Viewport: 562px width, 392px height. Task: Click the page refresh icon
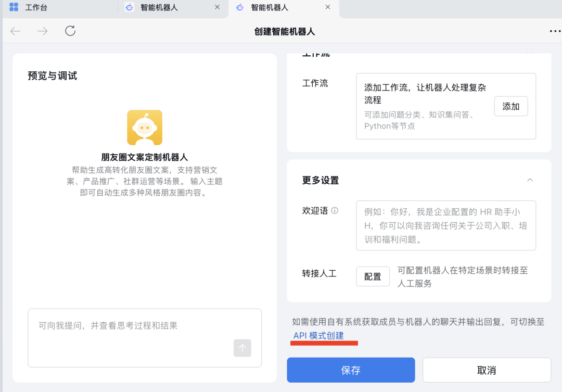[x=70, y=31]
